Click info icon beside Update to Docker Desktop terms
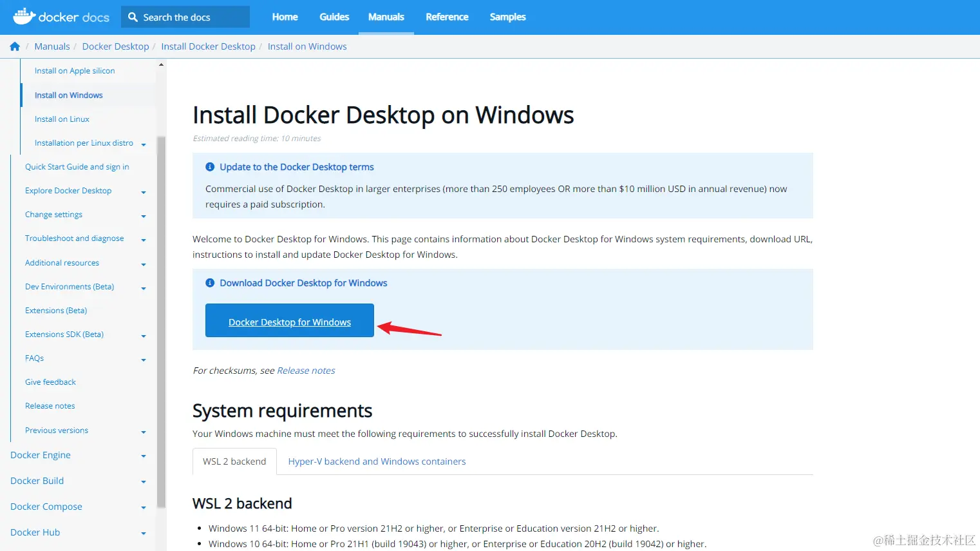 (x=210, y=167)
